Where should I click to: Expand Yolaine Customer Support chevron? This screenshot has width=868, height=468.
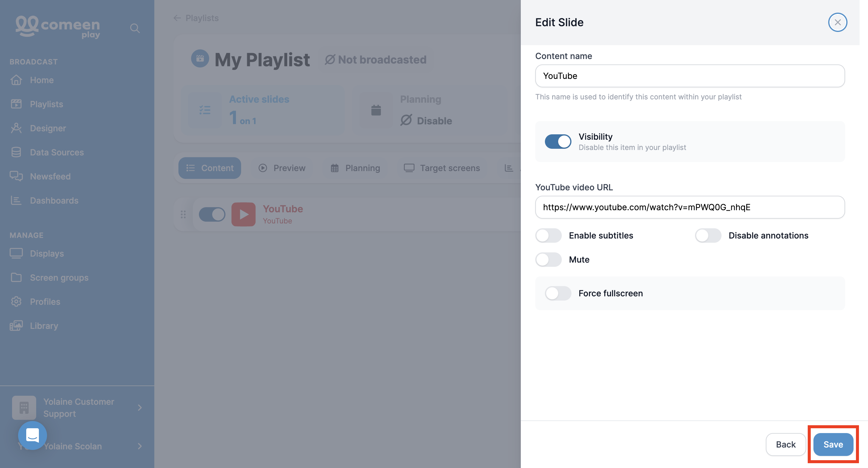(140, 407)
